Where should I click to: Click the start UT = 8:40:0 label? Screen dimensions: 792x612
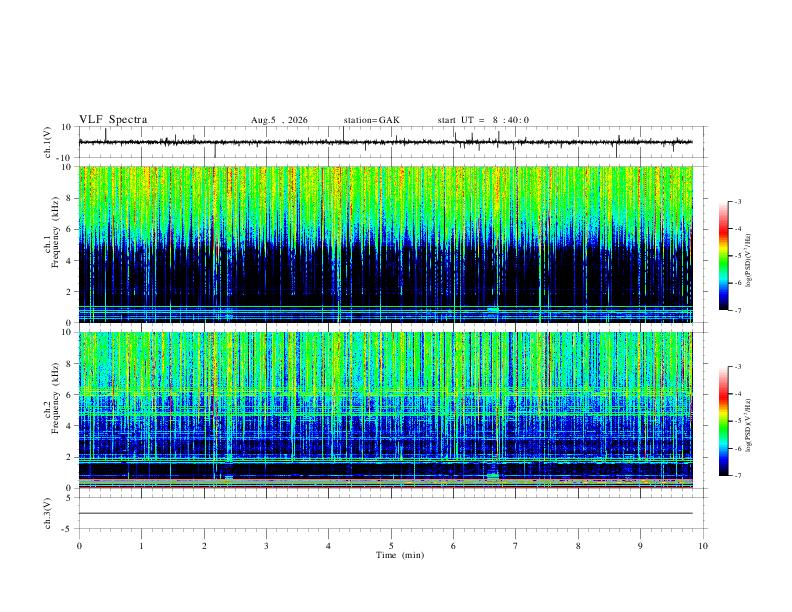click(x=483, y=120)
